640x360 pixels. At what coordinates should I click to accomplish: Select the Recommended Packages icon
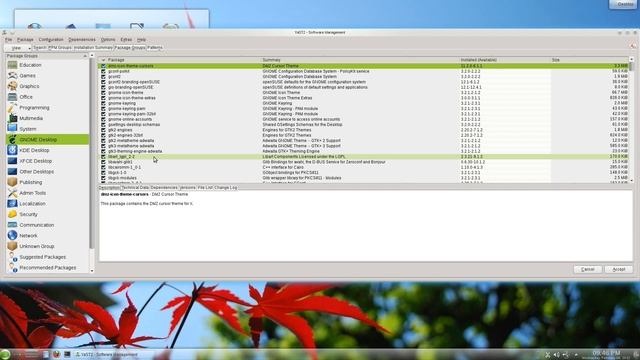[x=12, y=267]
